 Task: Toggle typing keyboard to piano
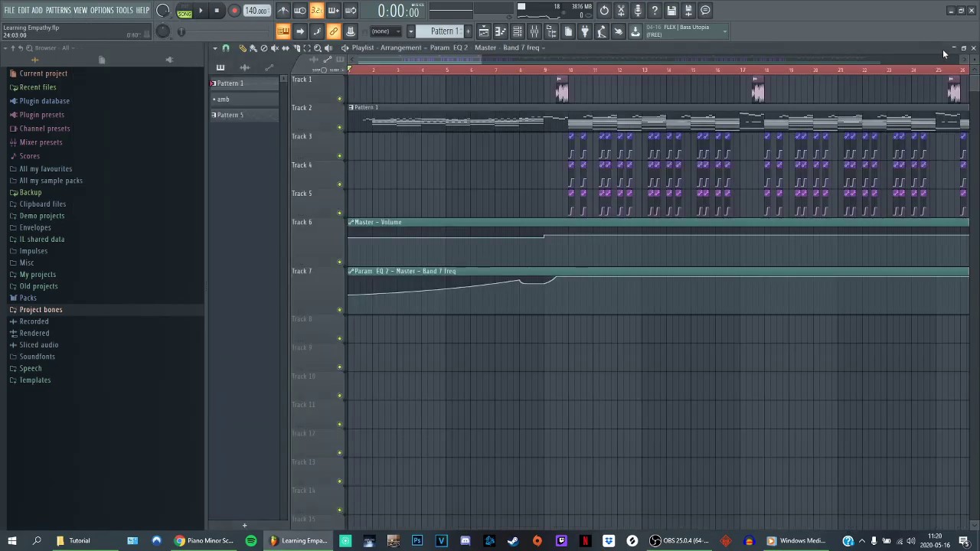[x=283, y=31]
